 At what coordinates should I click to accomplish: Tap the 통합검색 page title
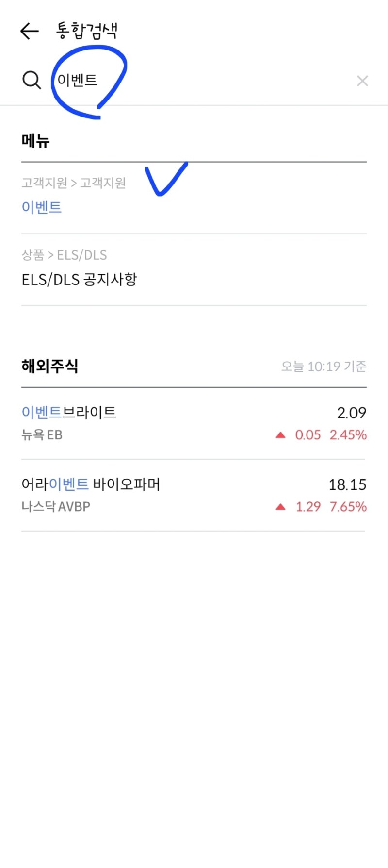pos(87,31)
